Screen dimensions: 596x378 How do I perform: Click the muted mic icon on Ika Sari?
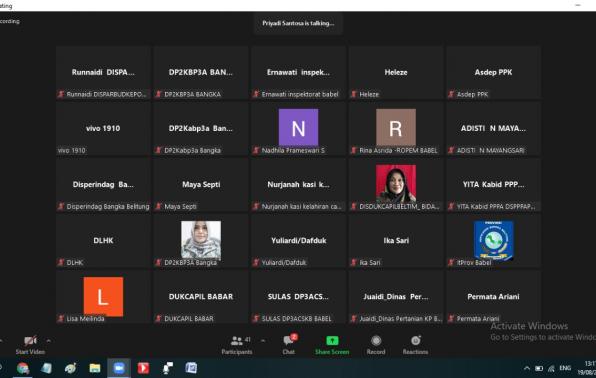click(353, 262)
